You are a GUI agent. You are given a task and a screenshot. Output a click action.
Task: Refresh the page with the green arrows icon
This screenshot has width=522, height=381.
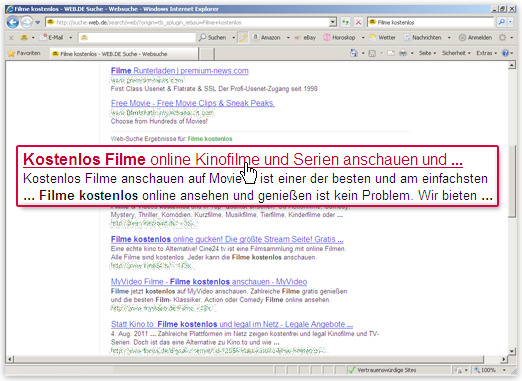tap(346, 22)
